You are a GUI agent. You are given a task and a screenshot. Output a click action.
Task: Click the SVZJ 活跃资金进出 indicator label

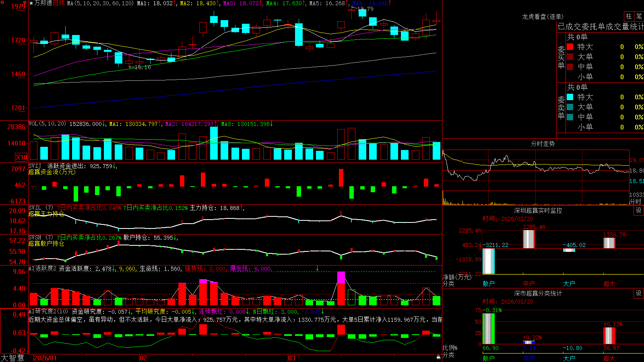tap(58, 166)
